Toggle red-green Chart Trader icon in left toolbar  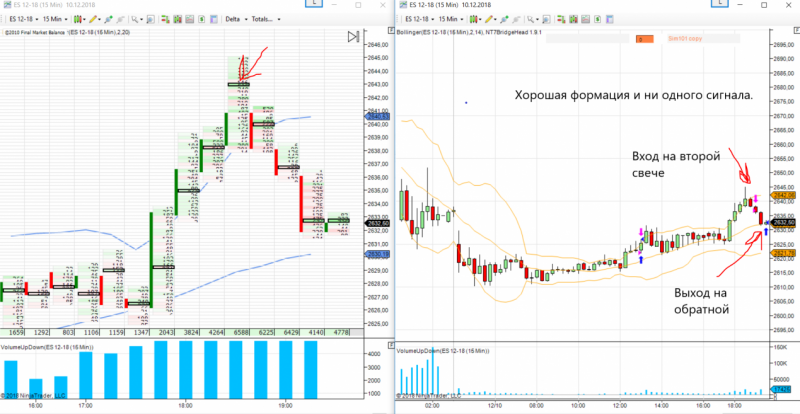(x=165, y=19)
